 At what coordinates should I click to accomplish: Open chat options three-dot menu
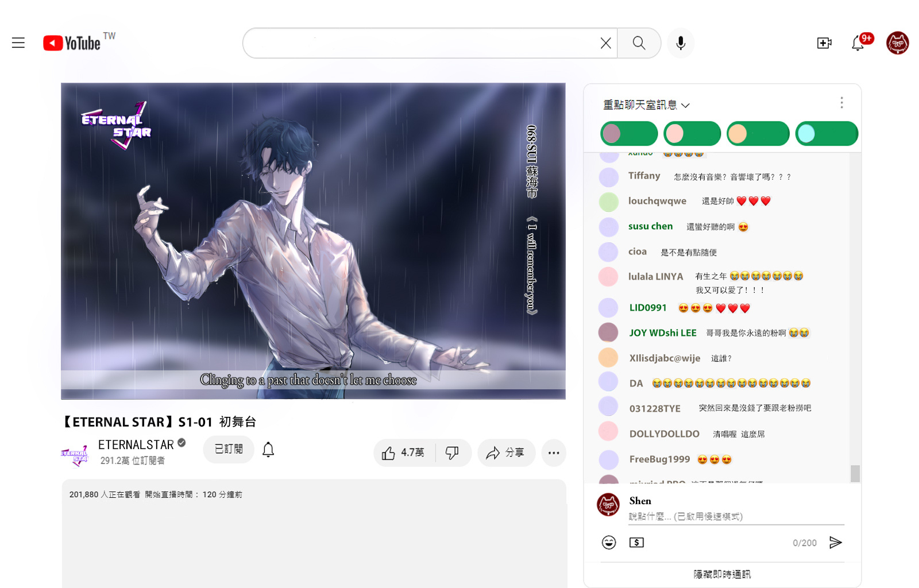(x=841, y=103)
